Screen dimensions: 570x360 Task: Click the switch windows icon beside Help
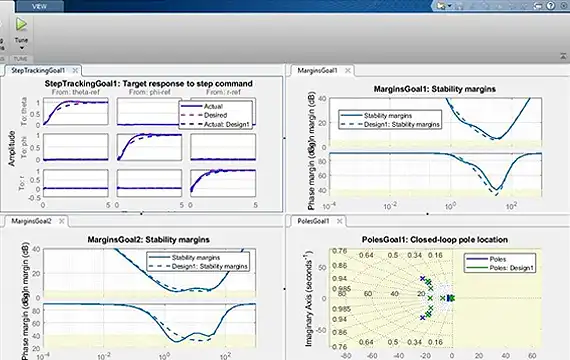pos(539,5)
